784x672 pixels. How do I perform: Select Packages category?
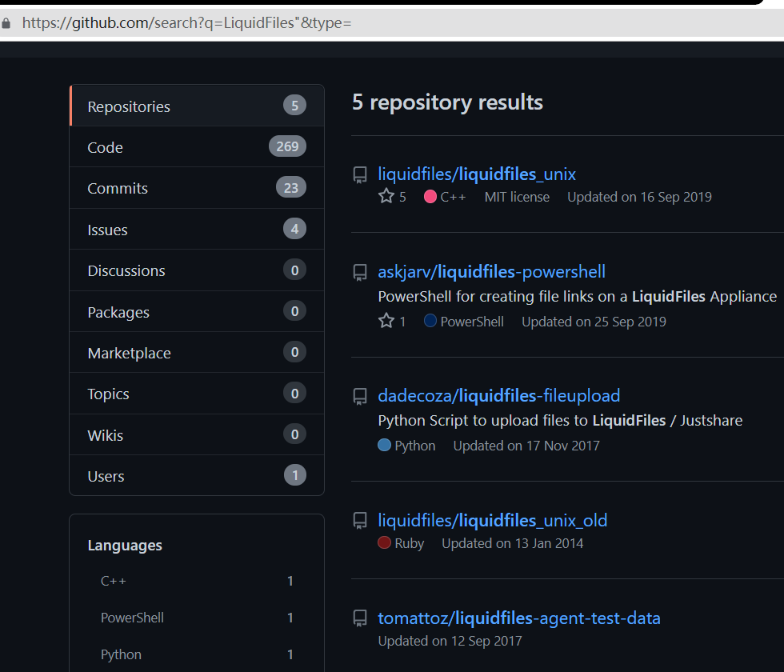tap(197, 312)
